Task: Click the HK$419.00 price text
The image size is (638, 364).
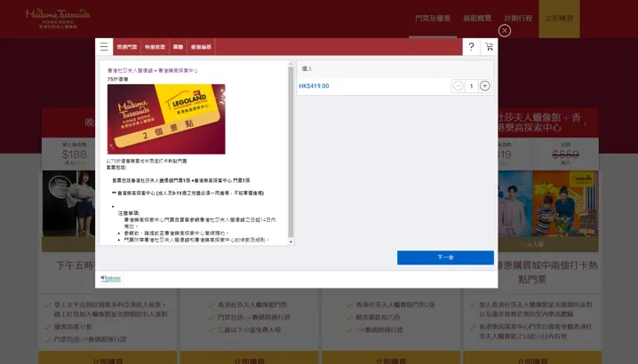Action: (x=314, y=86)
